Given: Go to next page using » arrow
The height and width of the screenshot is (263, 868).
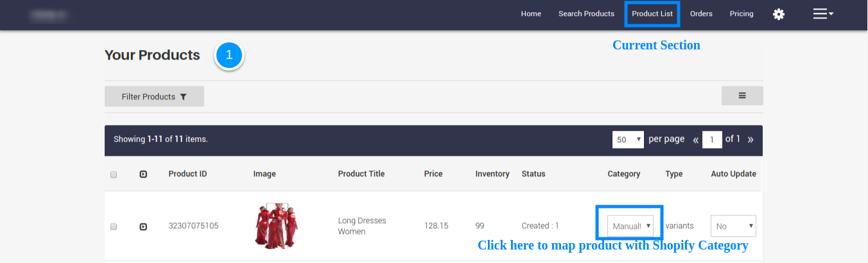Looking at the screenshot, I should click(751, 139).
